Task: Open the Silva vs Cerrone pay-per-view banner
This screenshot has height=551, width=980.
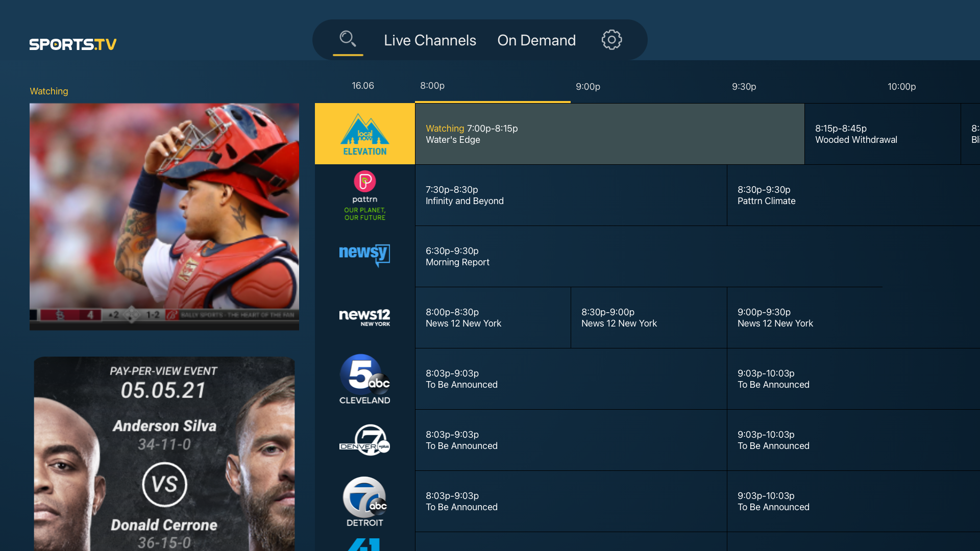Action: pyautogui.click(x=164, y=454)
